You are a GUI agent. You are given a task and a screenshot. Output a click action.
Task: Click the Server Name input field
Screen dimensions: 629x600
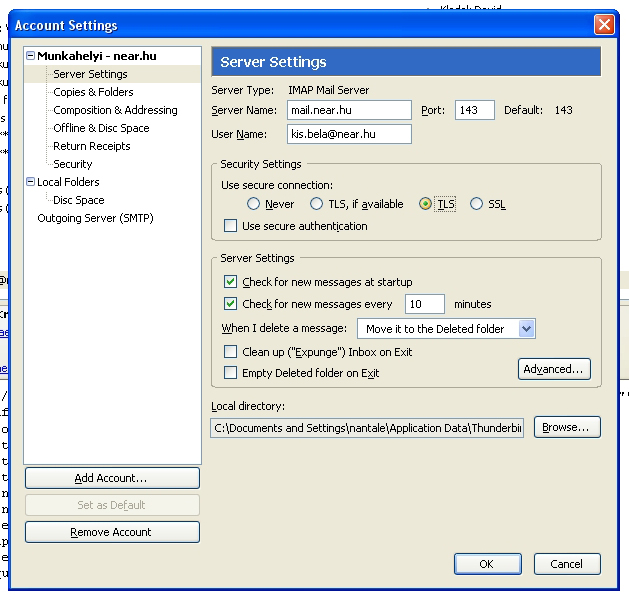(x=349, y=110)
